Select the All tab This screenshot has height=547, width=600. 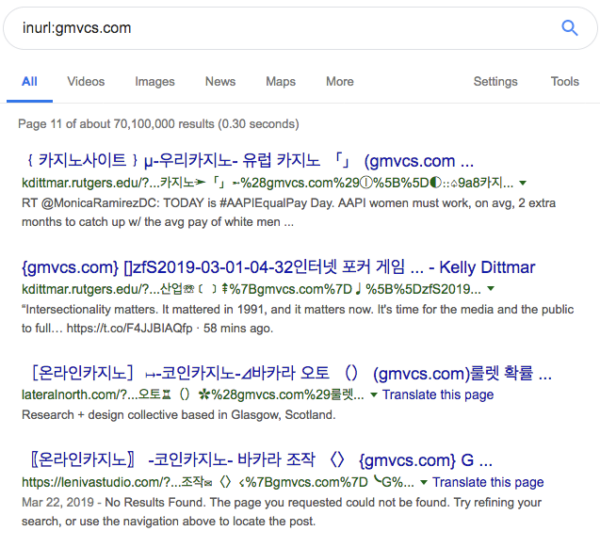coord(29,82)
